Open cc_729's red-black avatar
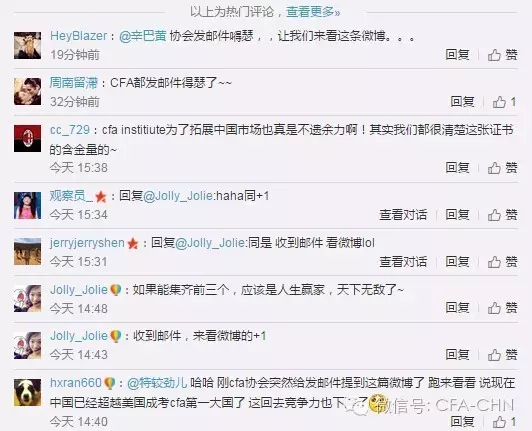 (27, 138)
